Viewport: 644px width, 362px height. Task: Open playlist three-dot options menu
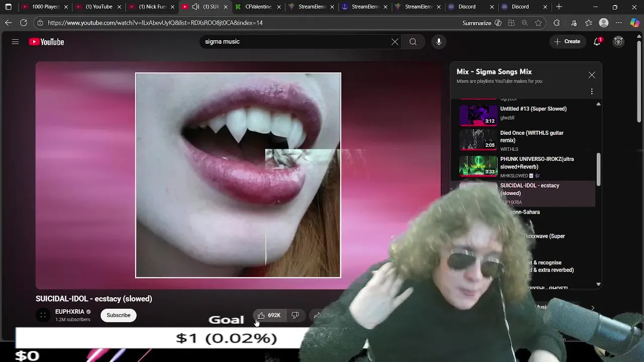pos(592,92)
